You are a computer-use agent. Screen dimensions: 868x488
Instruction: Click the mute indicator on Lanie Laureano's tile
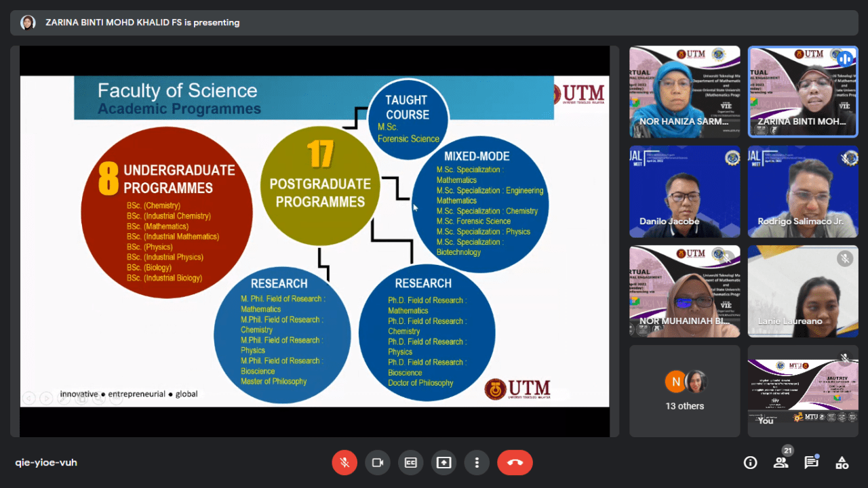[x=844, y=258]
